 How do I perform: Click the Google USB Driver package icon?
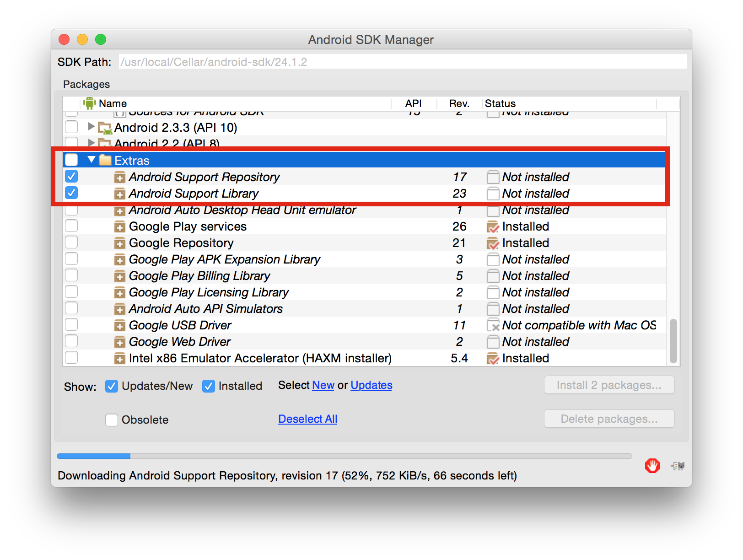[x=119, y=325]
